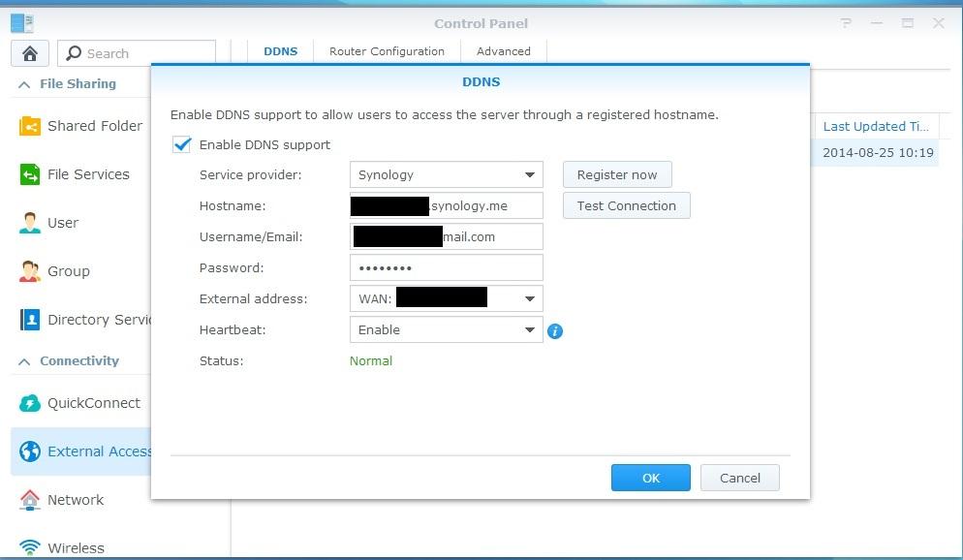Focus the Username/Email input field

tap(447, 237)
